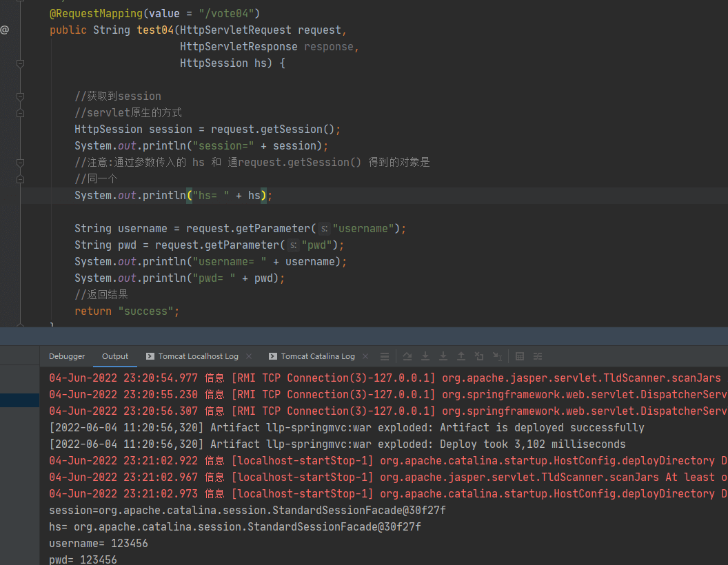
Task: Click request.getSession() call in code
Action: tap(272, 130)
